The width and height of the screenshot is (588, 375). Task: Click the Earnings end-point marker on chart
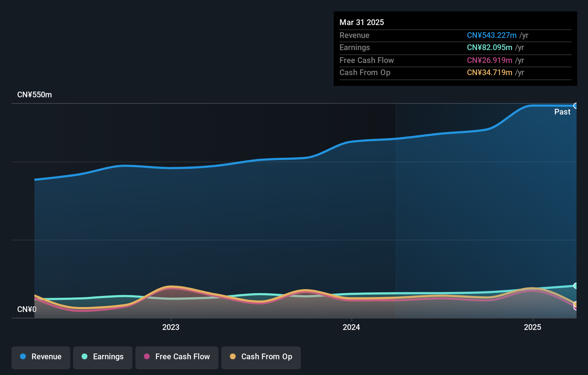tap(576, 286)
